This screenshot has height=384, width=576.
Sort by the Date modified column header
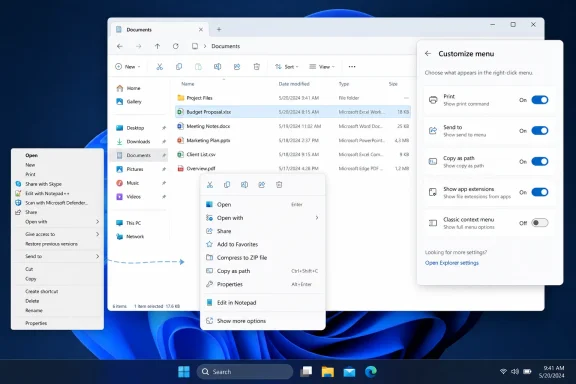[x=294, y=84]
